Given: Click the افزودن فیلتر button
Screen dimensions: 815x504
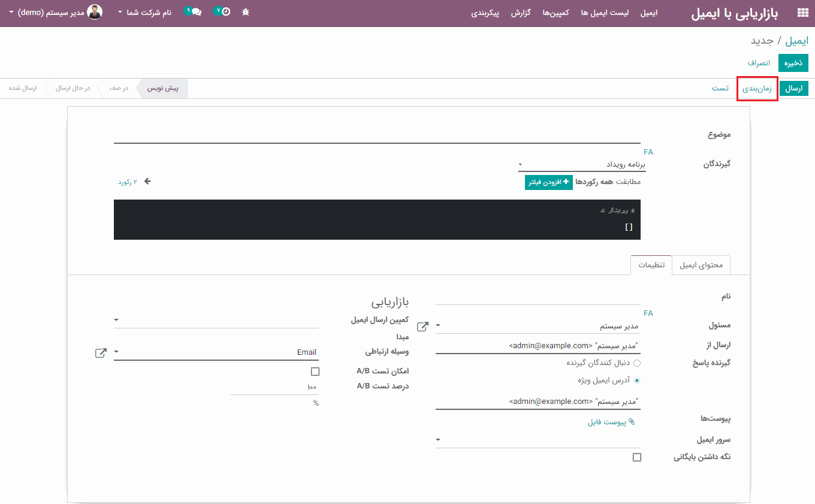Looking at the screenshot, I should pos(549,182).
